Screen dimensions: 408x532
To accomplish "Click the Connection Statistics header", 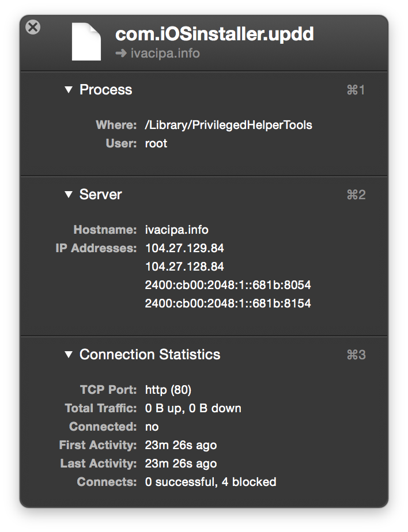I will (150, 355).
